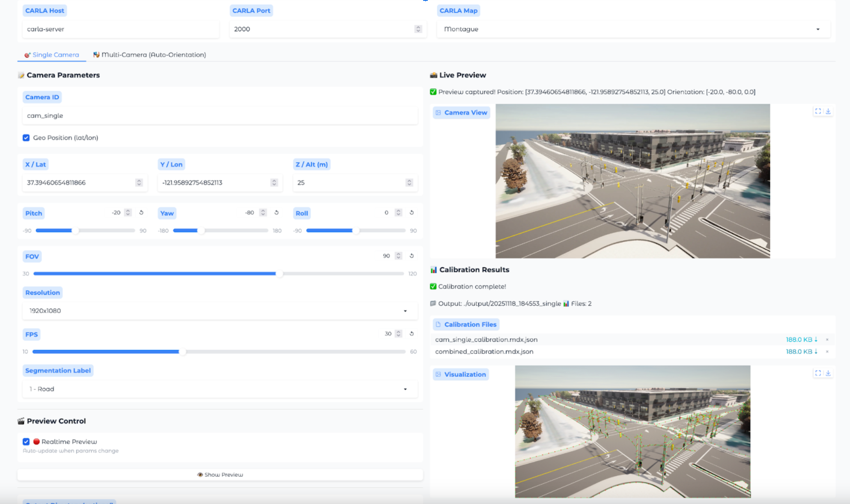This screenshot has width=850, height=504.
Task: Remove combined_calibration.mdx.json from list
Action: pos(827,352)
